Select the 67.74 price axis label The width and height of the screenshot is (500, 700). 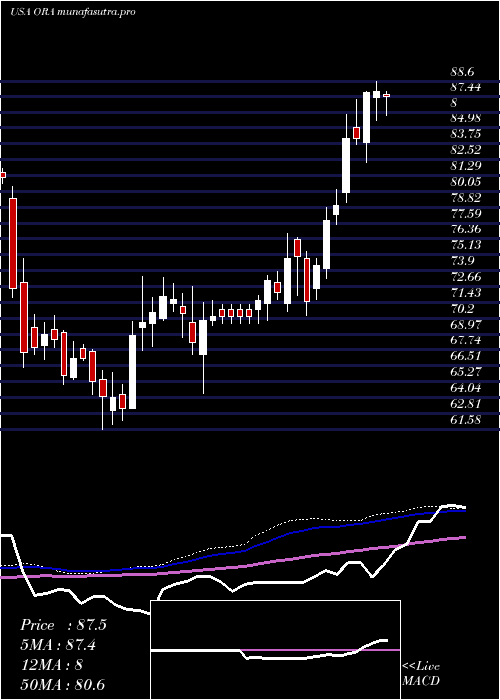(x=466, y=340)
